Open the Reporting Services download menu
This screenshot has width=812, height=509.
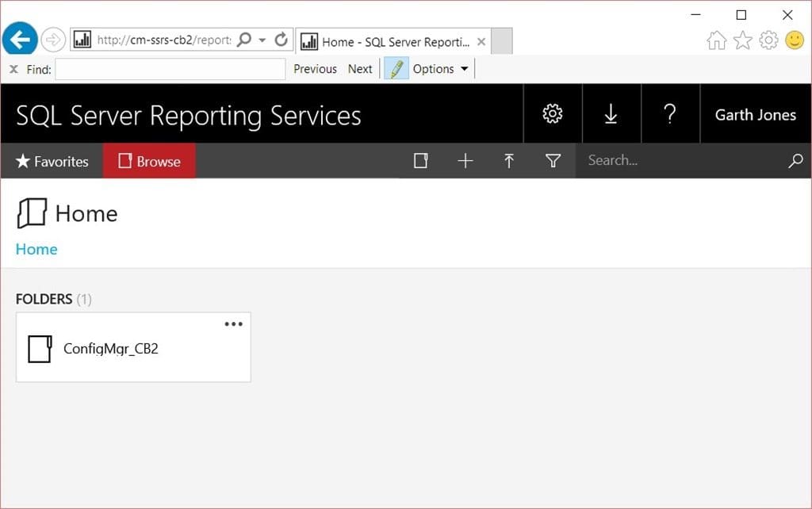click(x=611, y=113)
